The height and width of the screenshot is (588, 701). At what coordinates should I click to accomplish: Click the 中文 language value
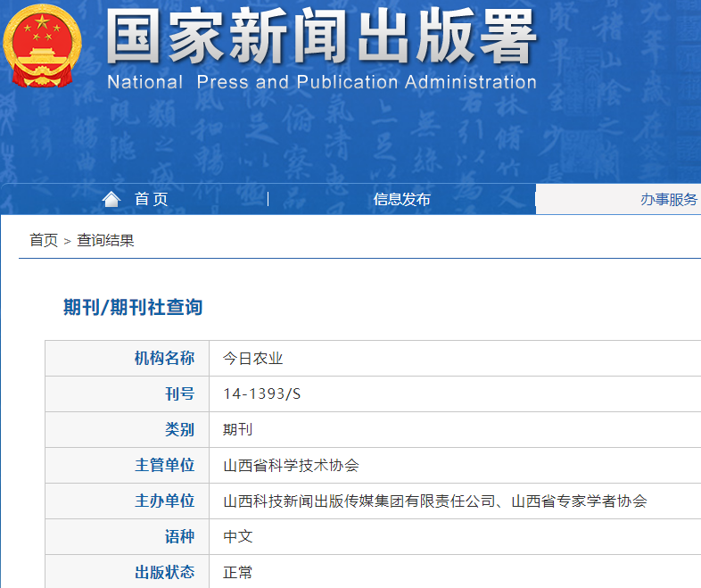point(238,537)
